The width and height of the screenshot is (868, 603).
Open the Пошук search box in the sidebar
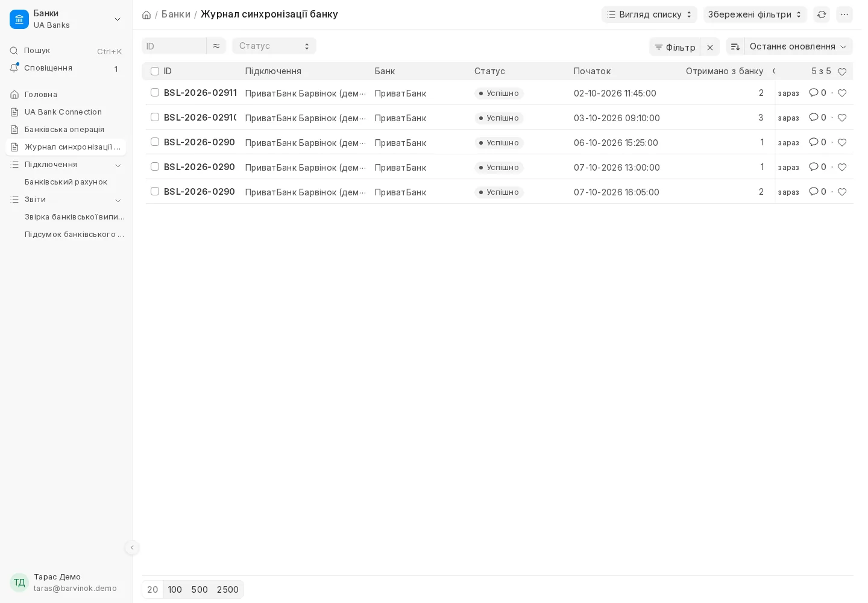pos(66,51)
